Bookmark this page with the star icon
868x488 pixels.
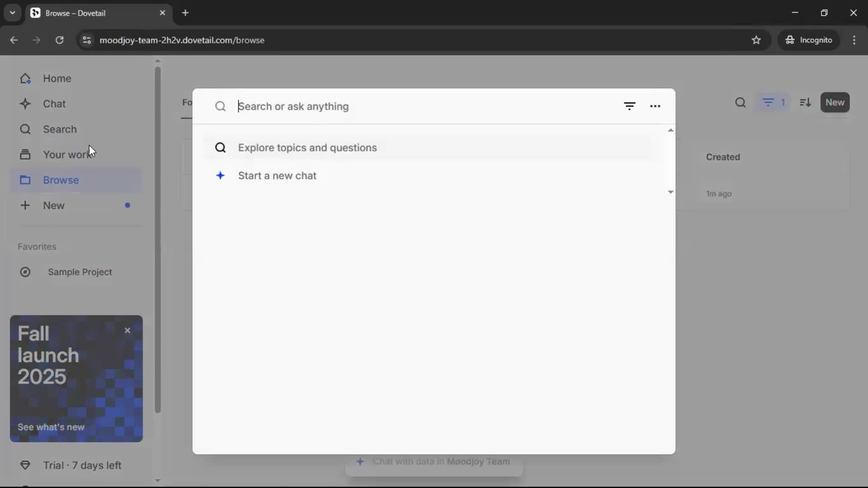[756, 40]
